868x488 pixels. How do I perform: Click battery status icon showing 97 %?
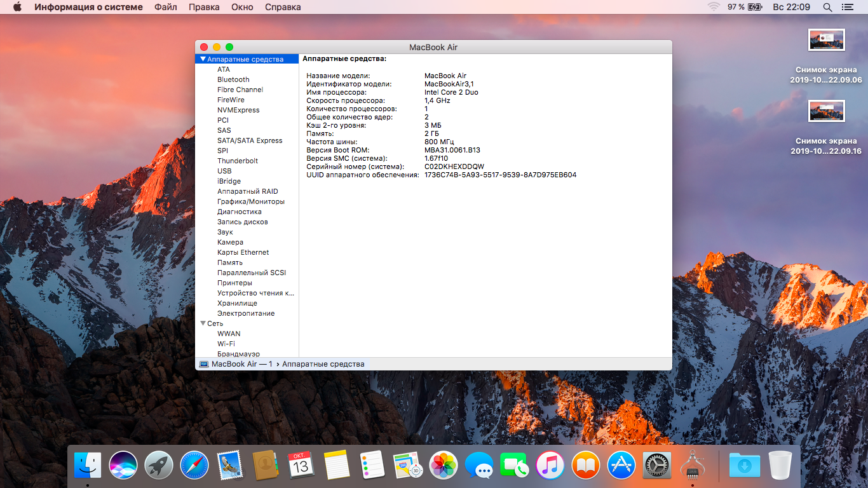point(745,7)
